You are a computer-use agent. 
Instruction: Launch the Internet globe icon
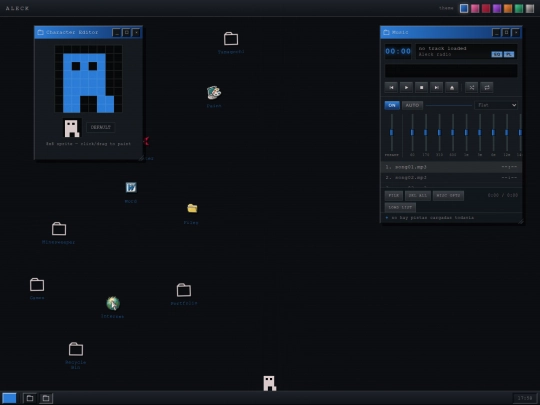[113, 303]
